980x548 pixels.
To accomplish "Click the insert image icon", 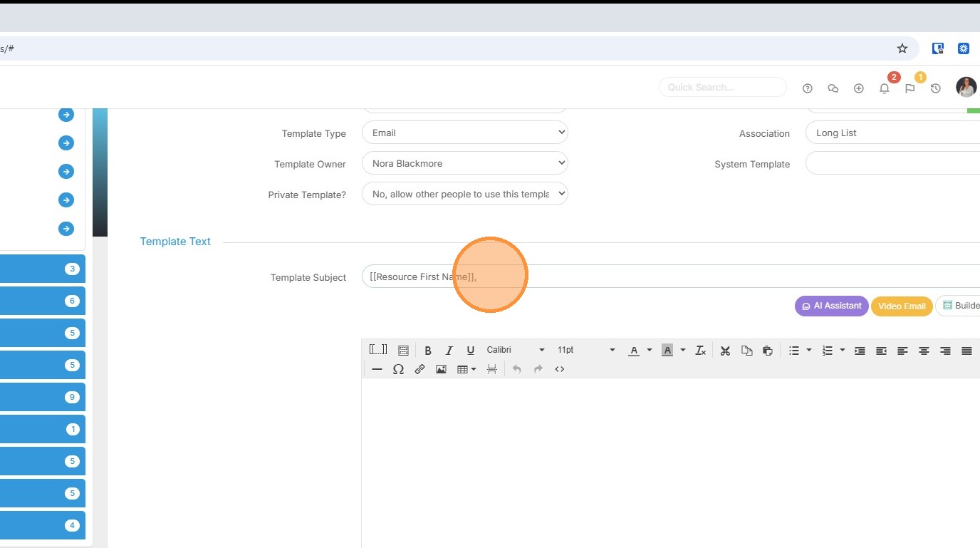I will 441,369.
